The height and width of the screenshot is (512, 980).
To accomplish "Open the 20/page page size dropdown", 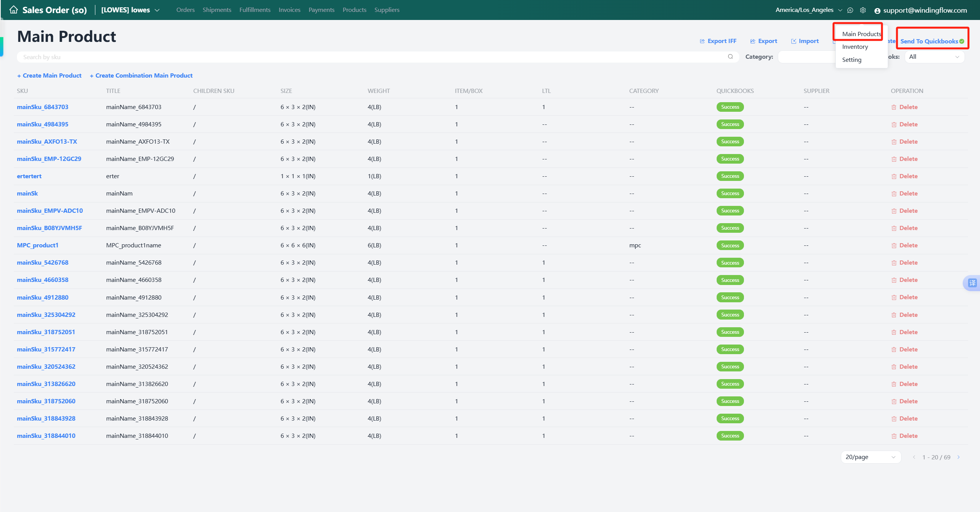I will [871, 457].
